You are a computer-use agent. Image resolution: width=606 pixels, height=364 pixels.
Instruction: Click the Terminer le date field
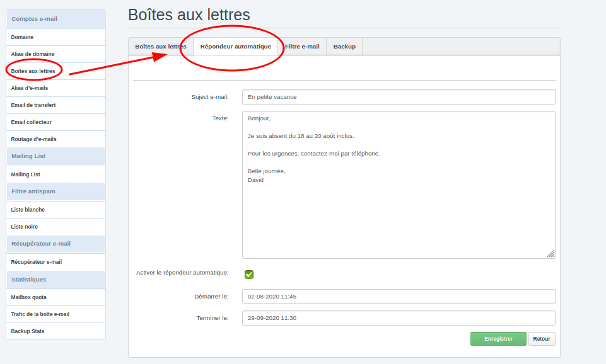coord(399,318)
